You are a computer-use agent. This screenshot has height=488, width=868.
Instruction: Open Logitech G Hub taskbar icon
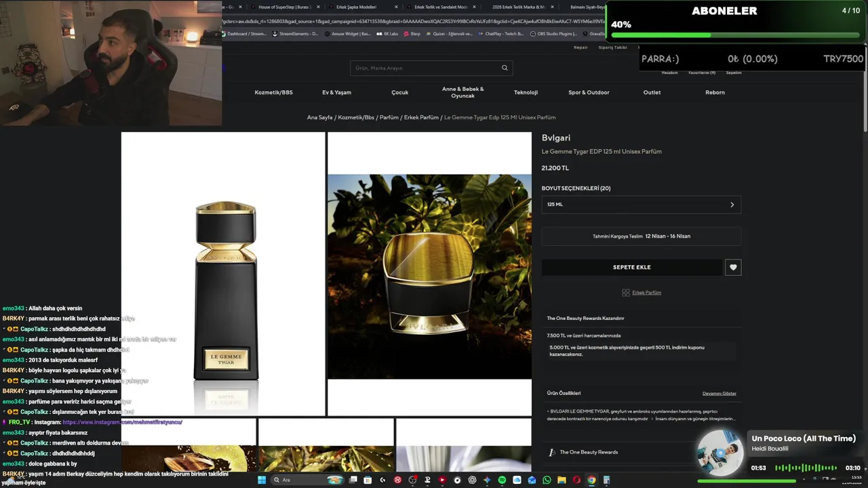pos(382,480)
